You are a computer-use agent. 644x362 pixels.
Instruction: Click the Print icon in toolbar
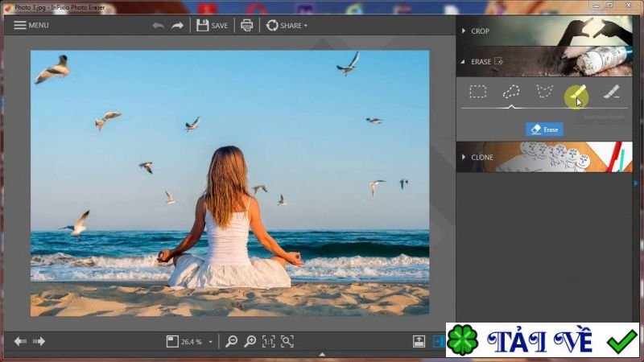pos(247,25)
